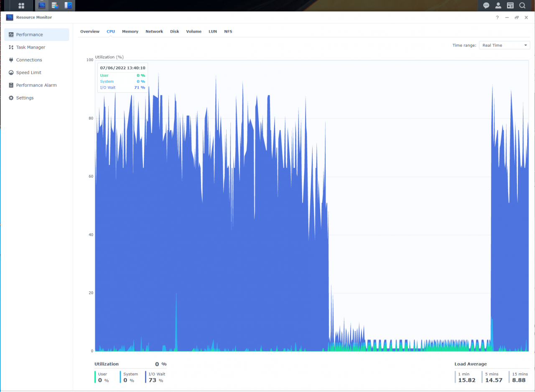Switch to the Memory tab
Viewport: 535px width, 392px height.
click(130, 31)
